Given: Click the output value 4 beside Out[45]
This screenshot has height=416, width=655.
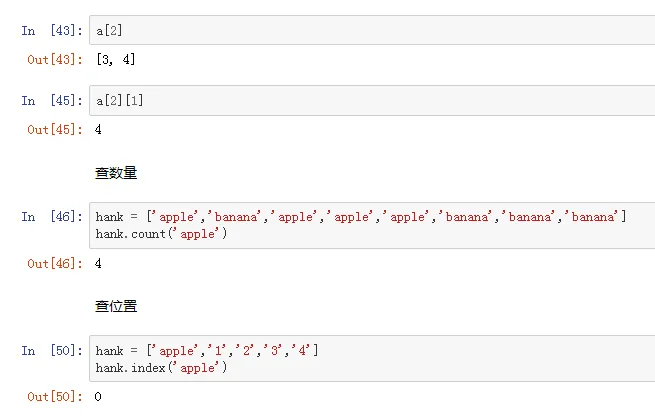Looking at the screenshot, I should click(x=99, y=130).
